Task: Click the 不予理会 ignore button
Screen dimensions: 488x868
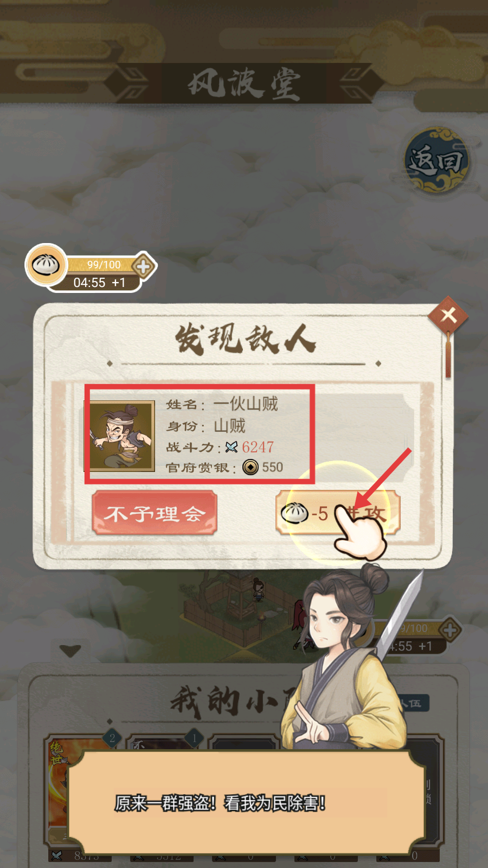Action: click(x=155, y=513)
